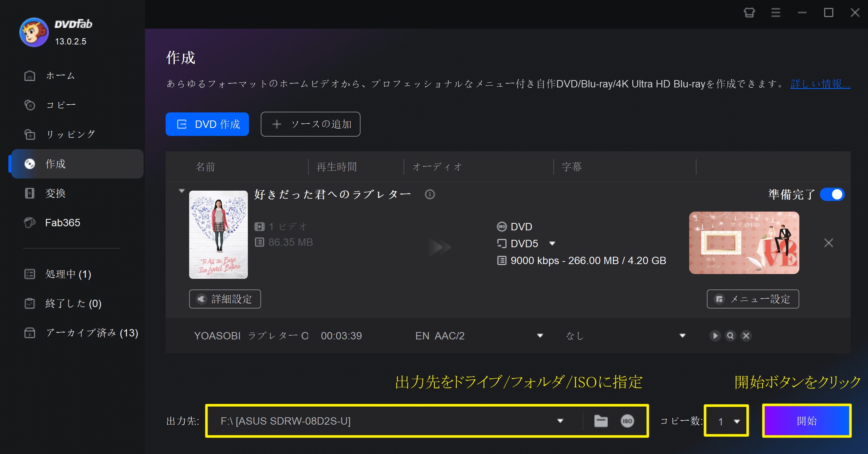Click the 再生時間 column header

(337, 167)
